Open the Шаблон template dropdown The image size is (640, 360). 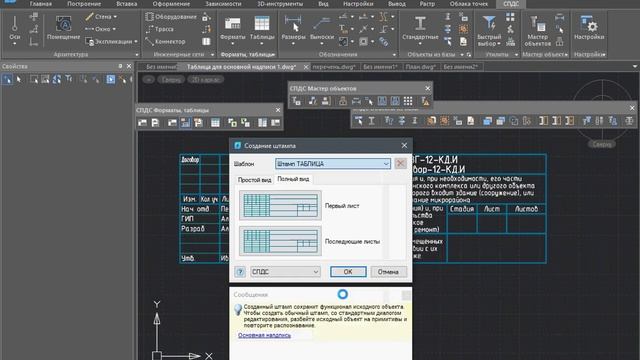pos(333,164)
